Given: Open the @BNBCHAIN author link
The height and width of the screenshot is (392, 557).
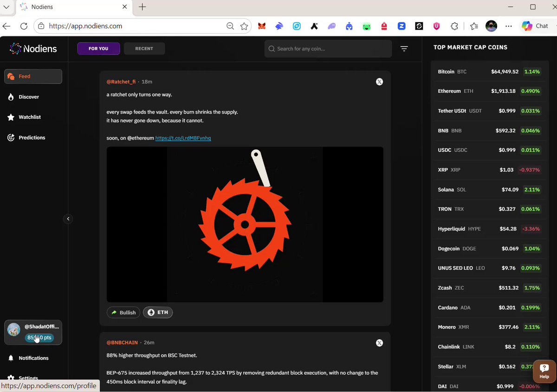Looking at the screenshot, I should coord(122,343).
